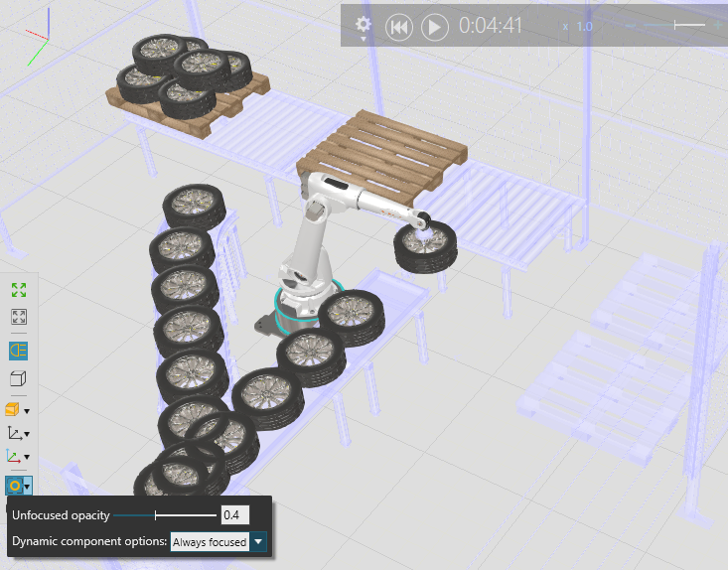The width and height of the screenshot is (728, 570).
Task: Toggle the headlight lighting icon
Action: point(19,351)
